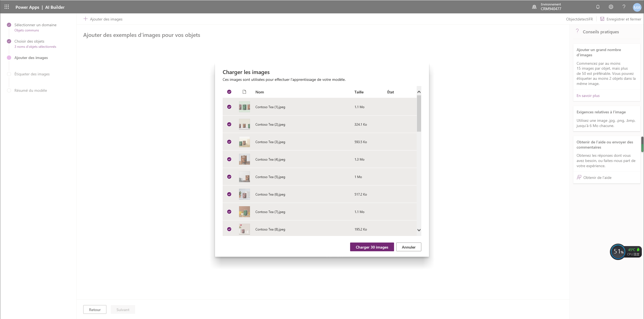This screenshot has height=319, width=644.
Task: Click the file type column header icon
Action: coord(244,92)
